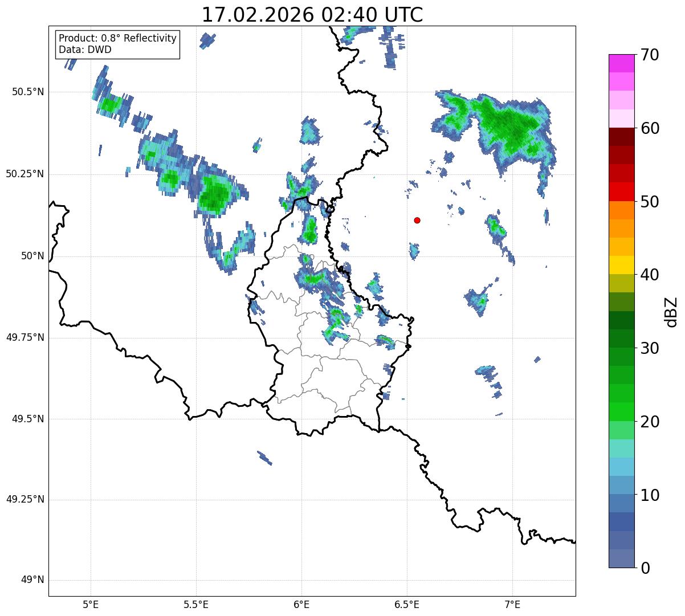685x616 pixels.
Task: Click the top magenta colorbar segment
Action: [622, 63]
